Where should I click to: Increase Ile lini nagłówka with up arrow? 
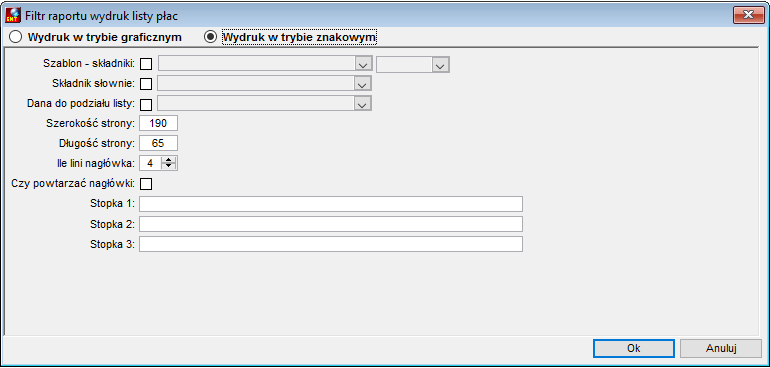(168, 160)
